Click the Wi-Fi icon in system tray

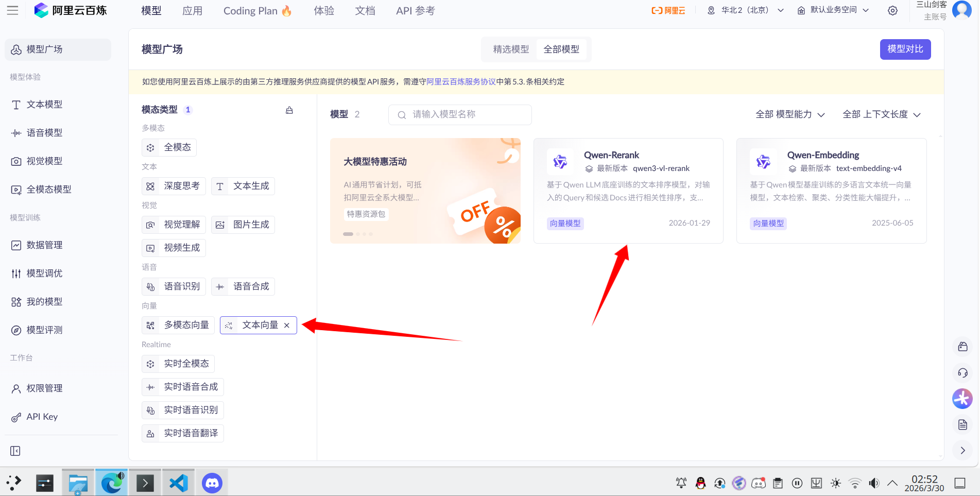pyautogui.click(x=855, y=483)
